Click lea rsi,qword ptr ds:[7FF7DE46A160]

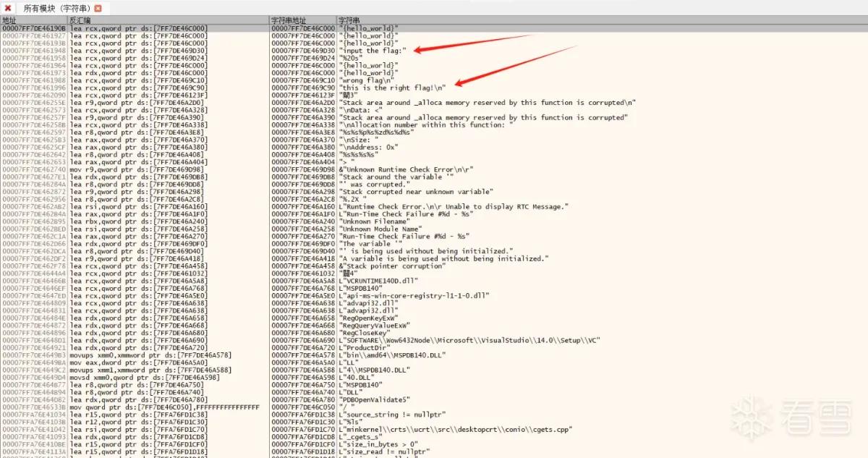point(138,206)
